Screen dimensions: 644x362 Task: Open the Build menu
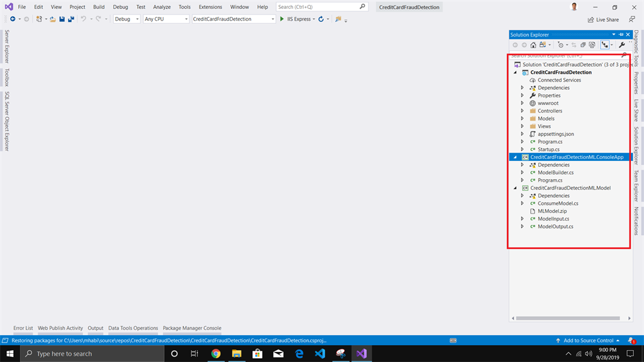[x=99, y=7]
